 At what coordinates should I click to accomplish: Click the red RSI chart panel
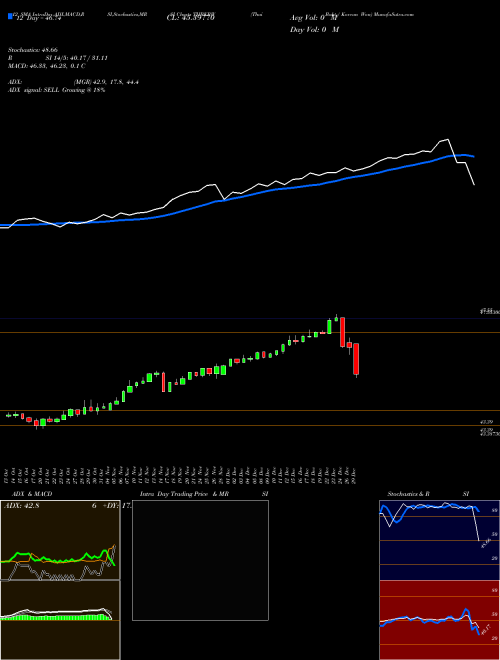click(439, 620)
